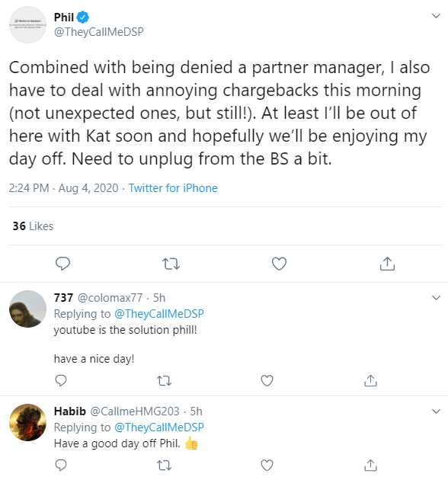The width and height of the screenshot is (448, 477).
Task: Open the Twitter for iPhone link
Action: (173, 188)
